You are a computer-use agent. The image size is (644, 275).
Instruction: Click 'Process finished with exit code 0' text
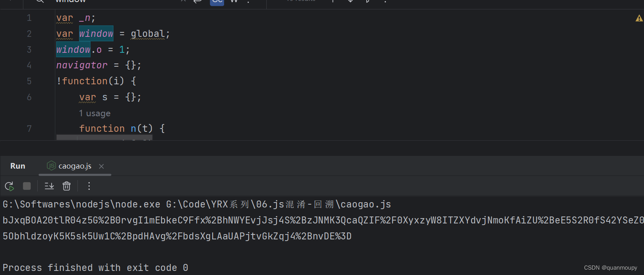(95, 268)
